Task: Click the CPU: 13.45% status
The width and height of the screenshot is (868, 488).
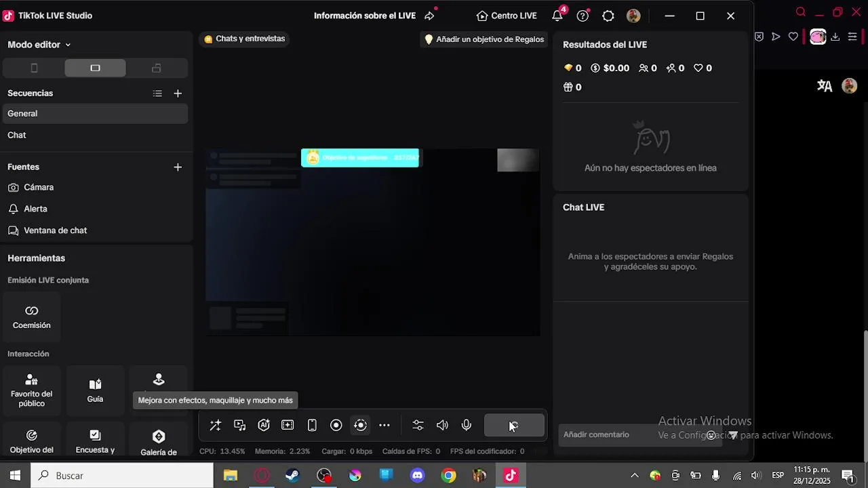Action: tap(222, 451)
